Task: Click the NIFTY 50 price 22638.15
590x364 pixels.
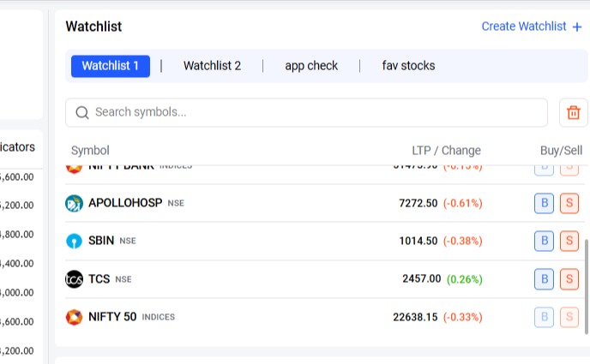Action: coord(415,318)
